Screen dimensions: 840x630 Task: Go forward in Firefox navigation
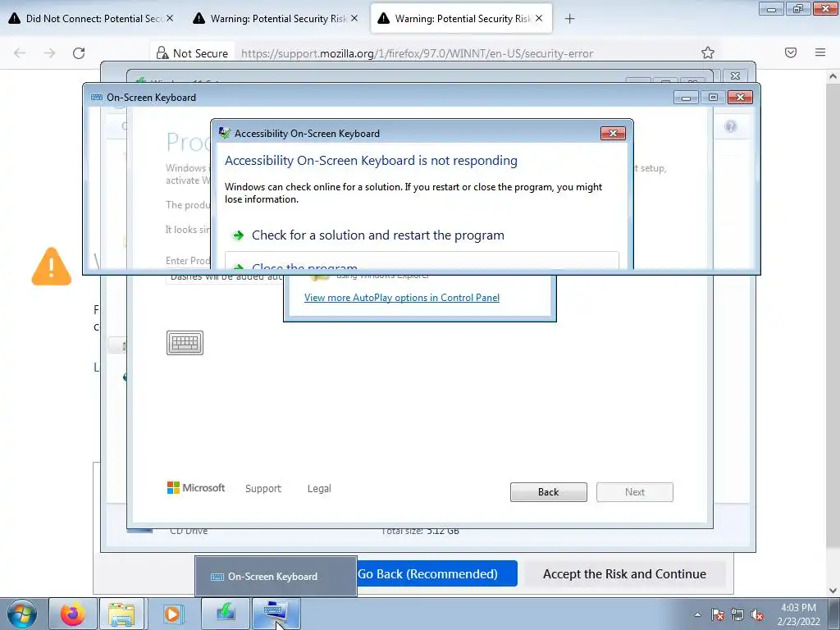tap(49, 53)
